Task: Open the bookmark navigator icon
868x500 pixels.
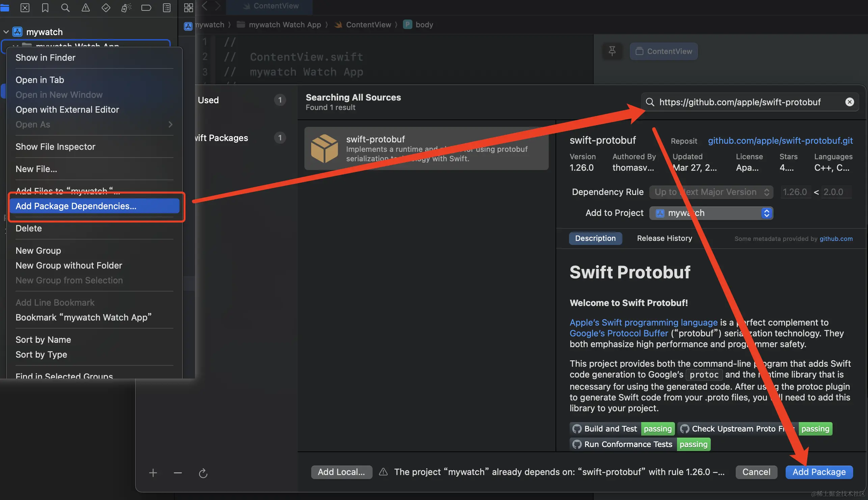Action: (x=45, y=7)
